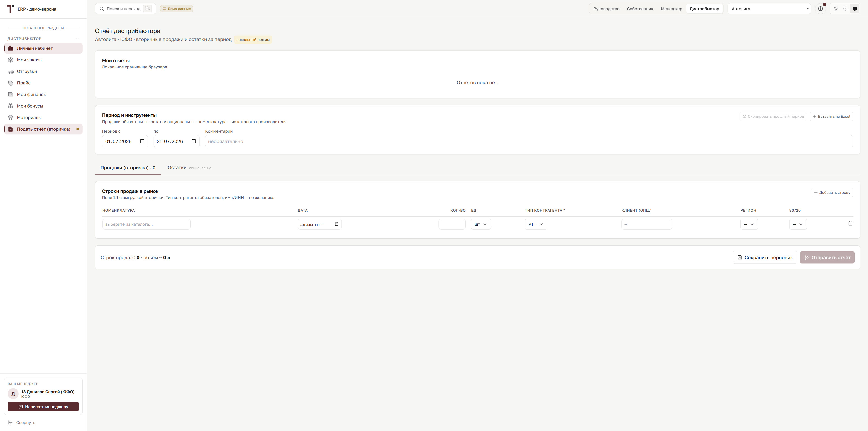Click Сохранить черновик button
Screen dimensions: 868x431
point(765,257)
